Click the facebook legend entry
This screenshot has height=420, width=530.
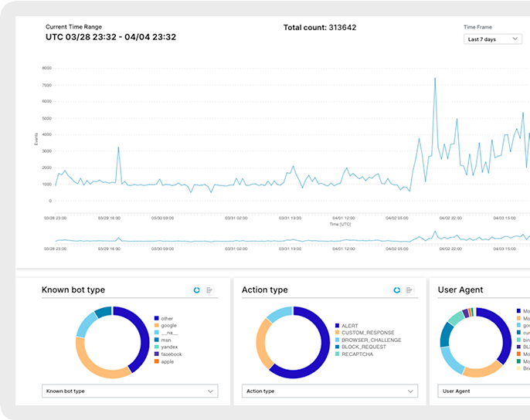pyautogui.click(x=171, y=354)
